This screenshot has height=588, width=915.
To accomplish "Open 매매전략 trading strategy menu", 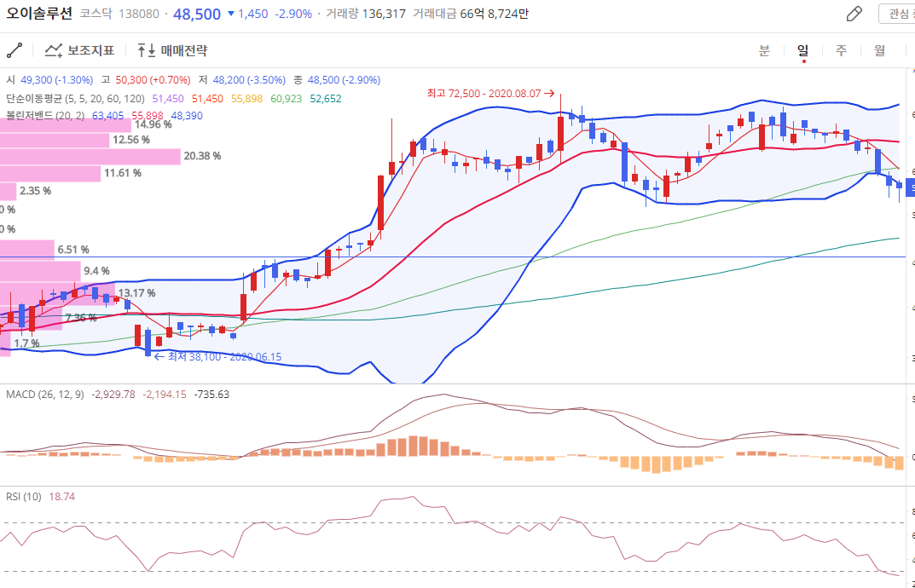I will click(x=173, y=51).
